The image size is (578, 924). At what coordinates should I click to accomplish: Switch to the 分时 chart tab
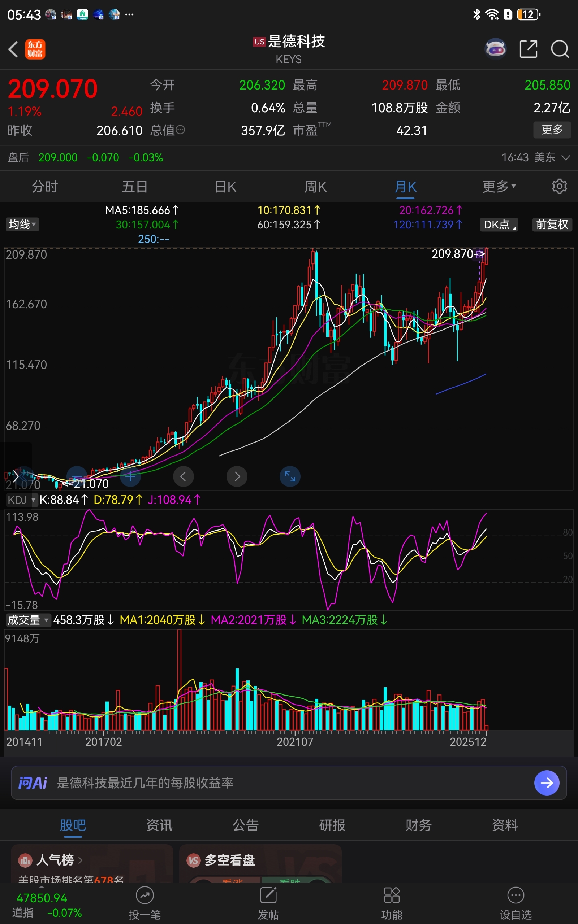click(x=45, y=187)
